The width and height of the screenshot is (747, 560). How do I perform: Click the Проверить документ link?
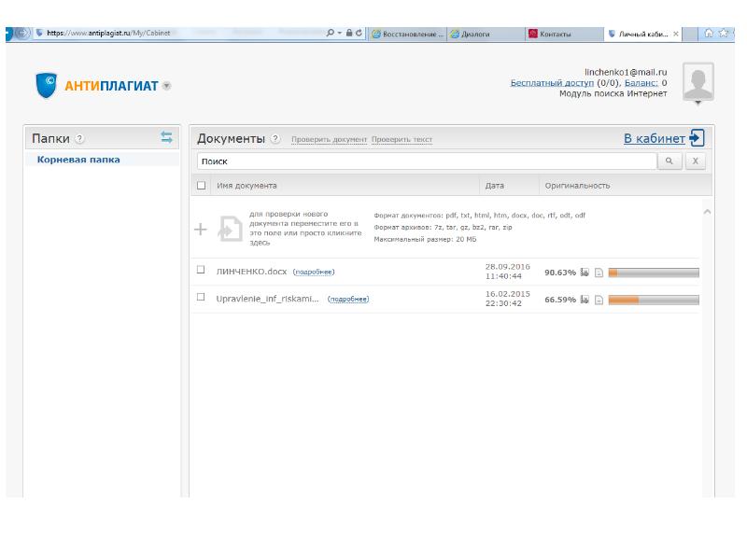pyautogui.click(x=329, y=140)
